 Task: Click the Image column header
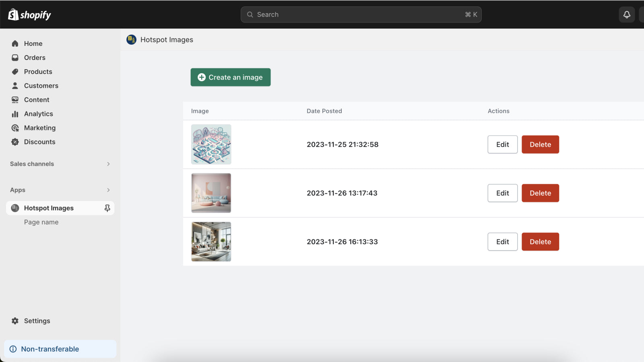200,111
